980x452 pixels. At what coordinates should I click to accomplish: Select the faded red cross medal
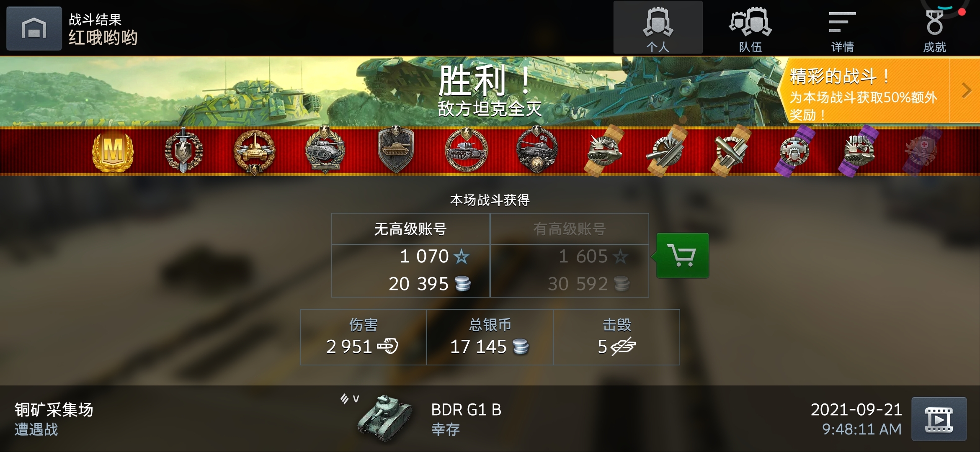click(x=923, y=152)
